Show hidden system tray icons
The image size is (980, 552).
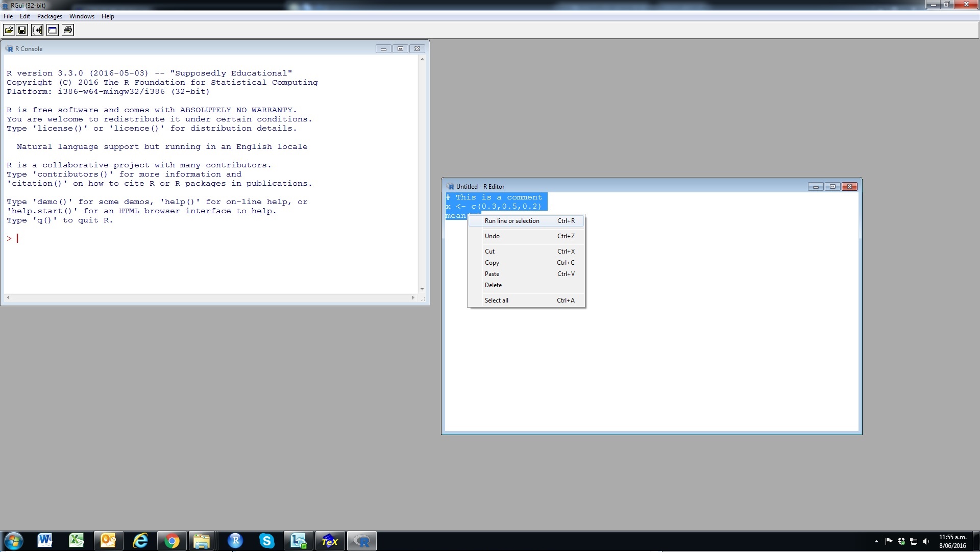(x=876, y=541)
